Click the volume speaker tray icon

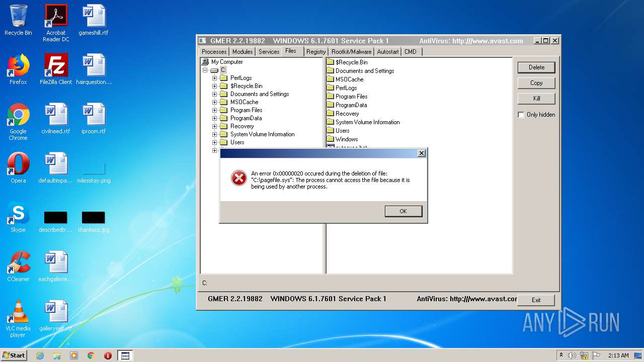coord(572,355)
